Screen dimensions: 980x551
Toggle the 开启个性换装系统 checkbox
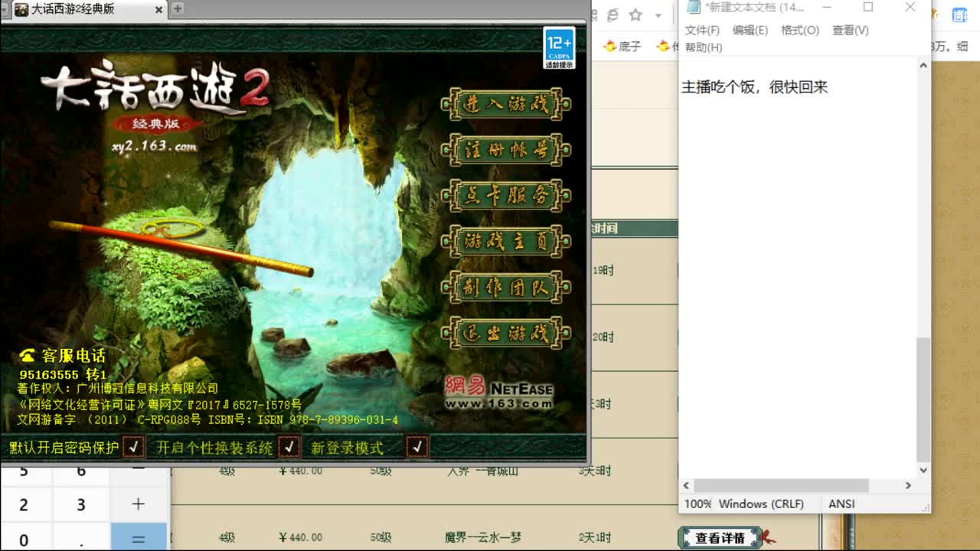289,446
